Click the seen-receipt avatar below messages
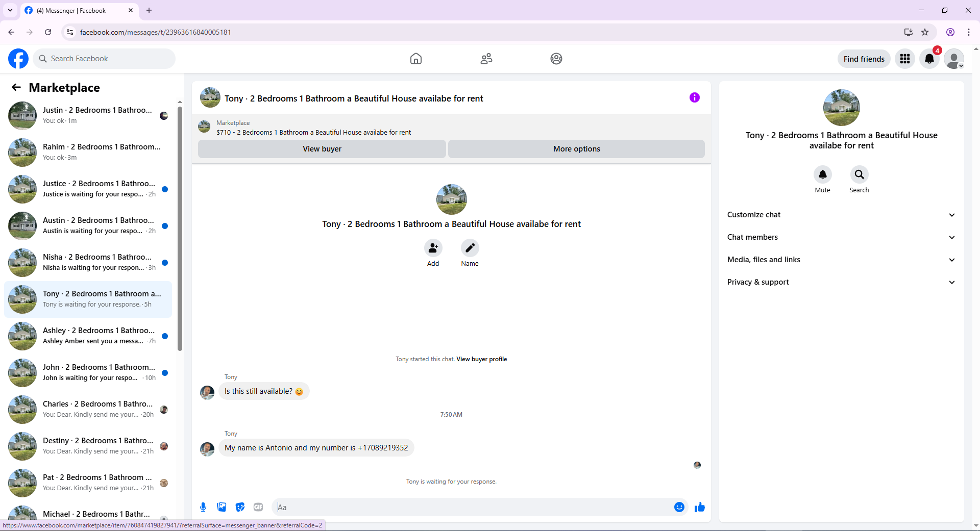This screenshot has width=980, height=531. click(x=697, y=465)
